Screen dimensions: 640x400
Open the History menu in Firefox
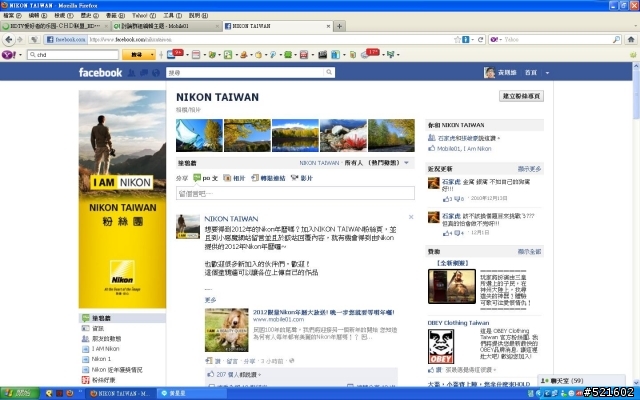(x=89, y=16)
